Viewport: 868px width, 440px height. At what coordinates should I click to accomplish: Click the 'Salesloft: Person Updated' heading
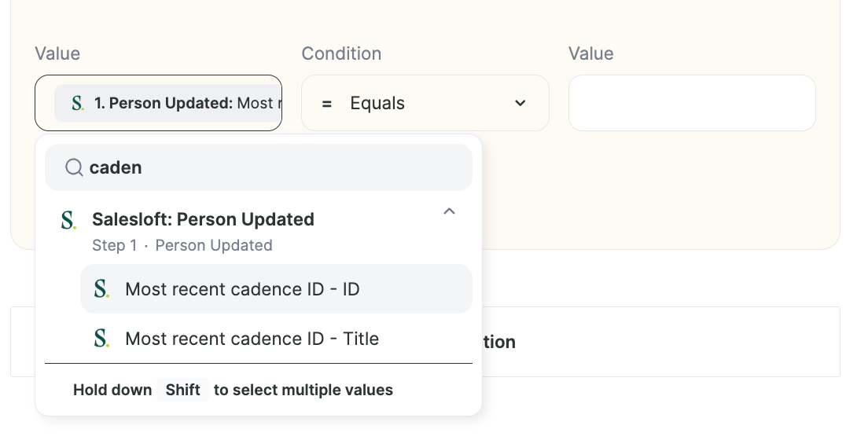(x=203, y=219)
